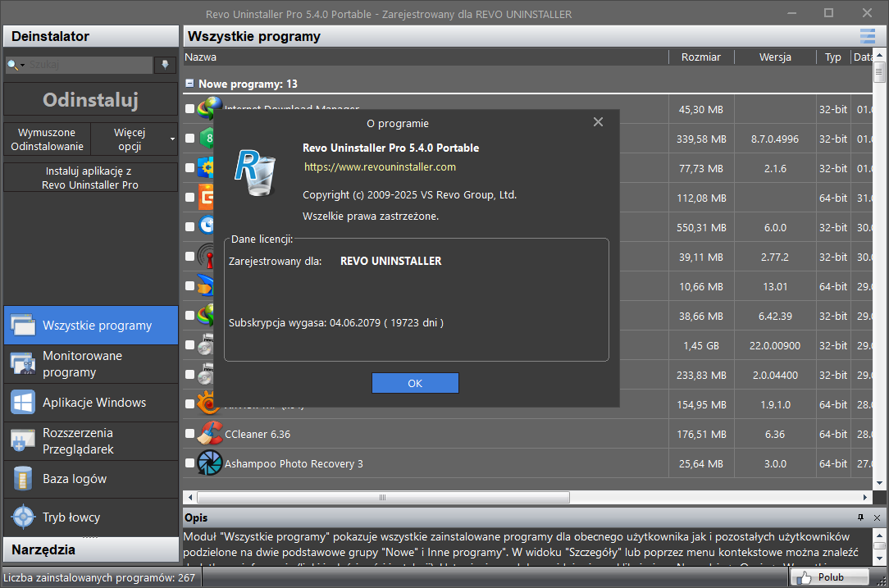Screen dimensions: 889x588
Task: Click the disc icon in the 1,45 GB row
Action: 205,344
